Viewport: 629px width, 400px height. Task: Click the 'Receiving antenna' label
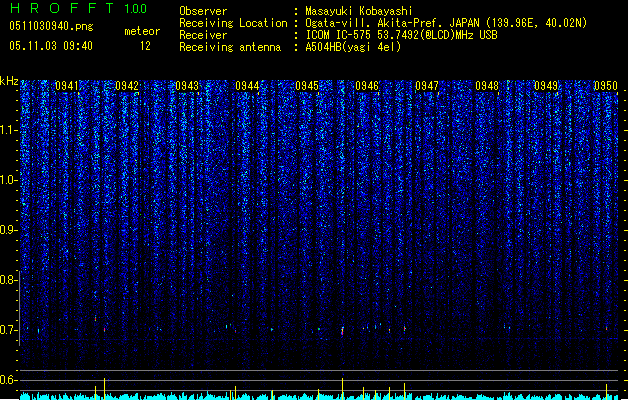coord(230,47)
